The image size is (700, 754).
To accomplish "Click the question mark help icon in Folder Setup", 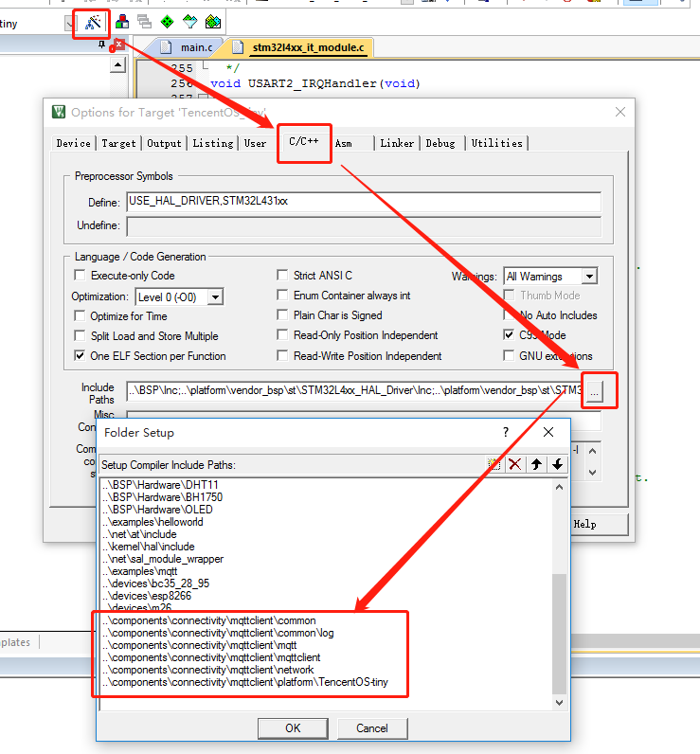I will point(506,432).
